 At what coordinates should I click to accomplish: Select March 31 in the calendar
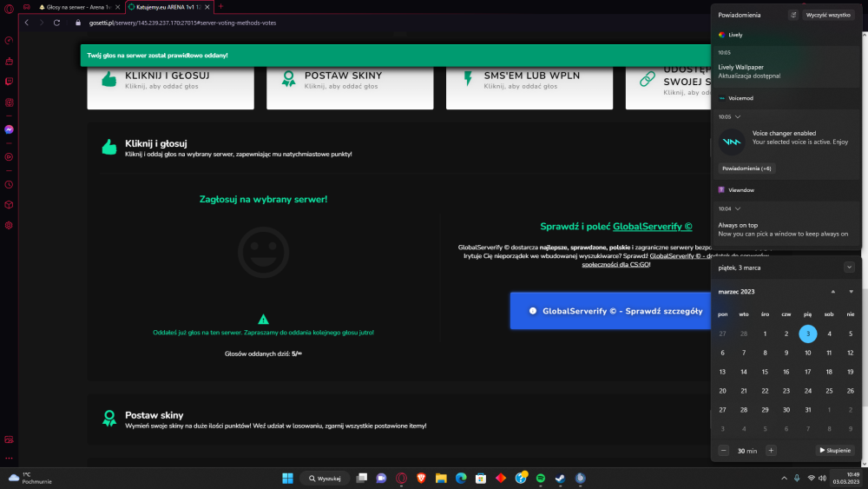tap(807, 410)
